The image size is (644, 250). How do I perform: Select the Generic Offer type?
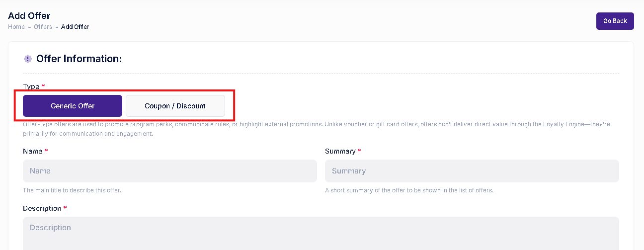pos(73,106)
